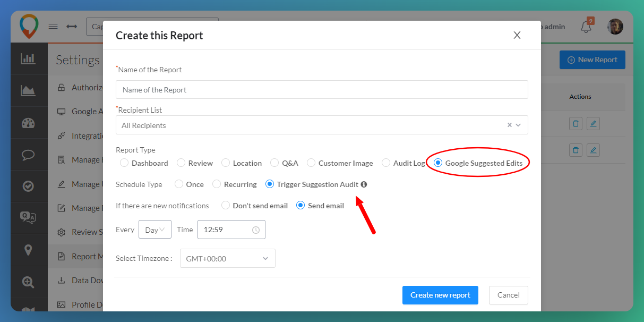
Task: Edit the second report in Actions column
Action: click(x=593, y=150)
